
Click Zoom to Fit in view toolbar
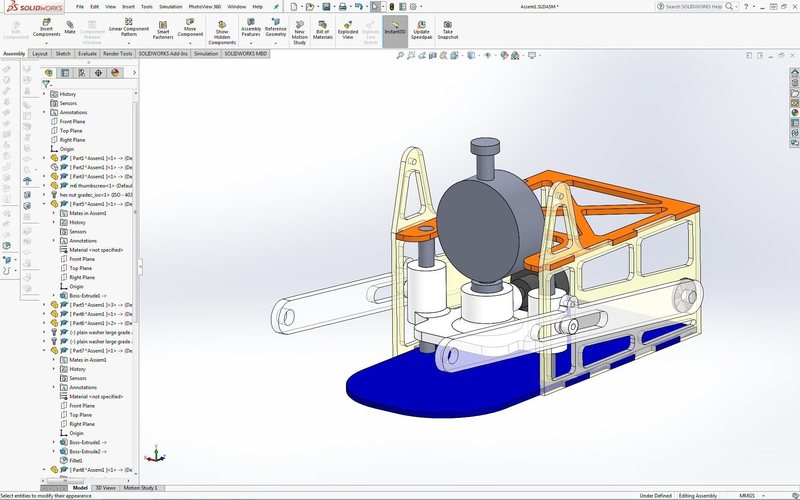[x=401, y=55]
